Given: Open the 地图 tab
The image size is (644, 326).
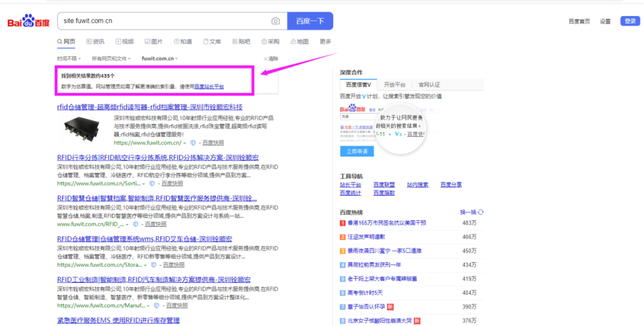Looking at the screenshot, I should [299, 42].
